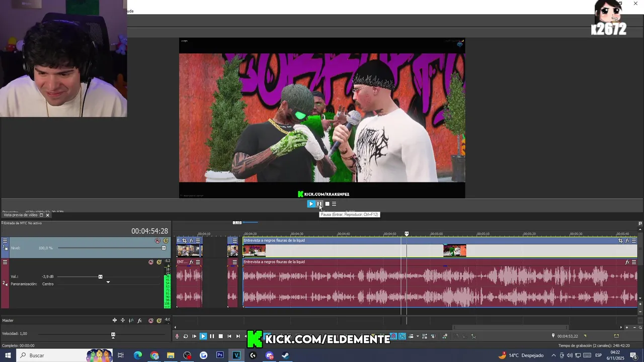
Task: Click the Play button in video preview
Action: point(311,204)
